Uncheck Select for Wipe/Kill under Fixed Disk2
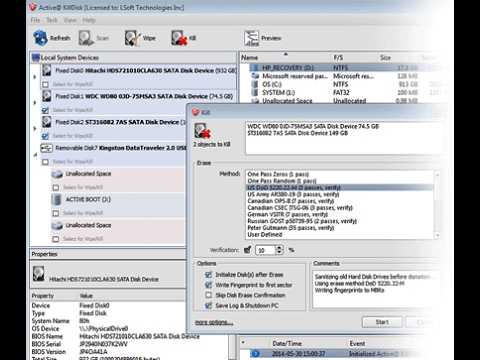This screenshot has height=360, width=480. click(46, 136)
